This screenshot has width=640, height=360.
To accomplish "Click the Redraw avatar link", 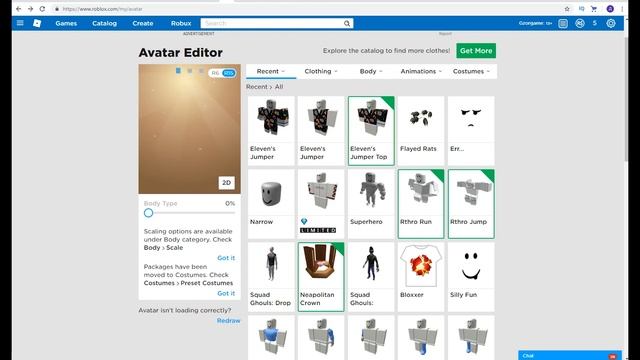I will [229, 320].
